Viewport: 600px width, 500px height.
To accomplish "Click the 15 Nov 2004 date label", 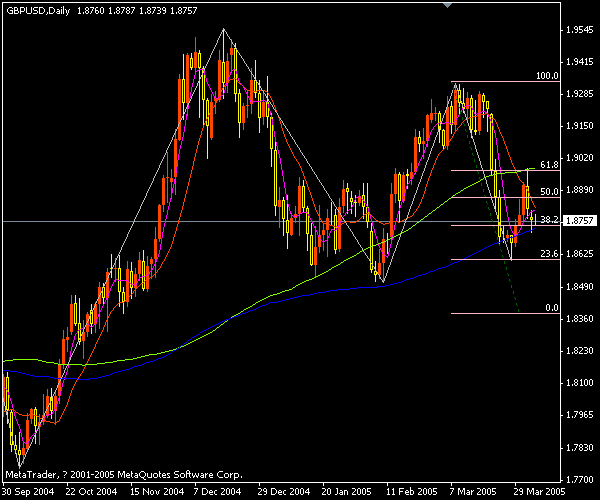I will tap(157, 492).
